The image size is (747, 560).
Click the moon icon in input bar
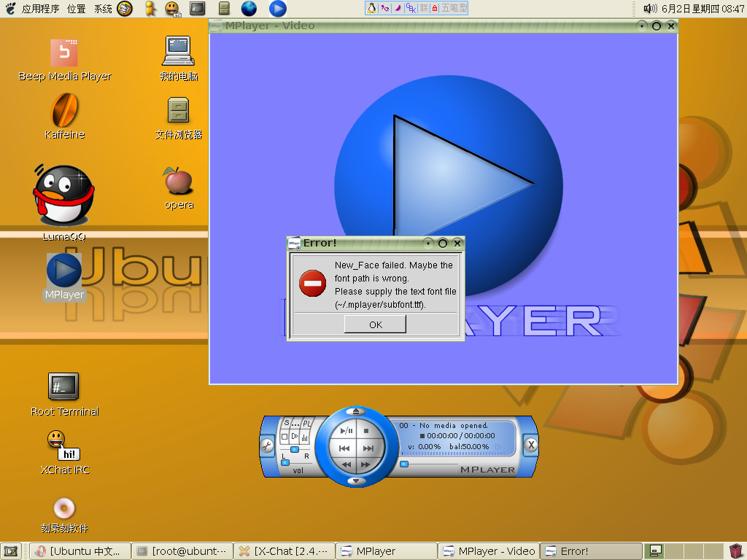point(398,7)
